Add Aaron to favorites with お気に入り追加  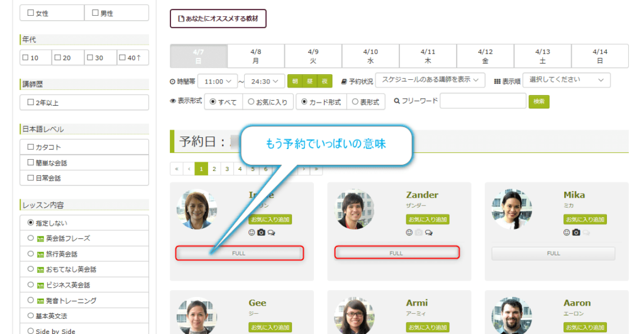pos(585,328)
